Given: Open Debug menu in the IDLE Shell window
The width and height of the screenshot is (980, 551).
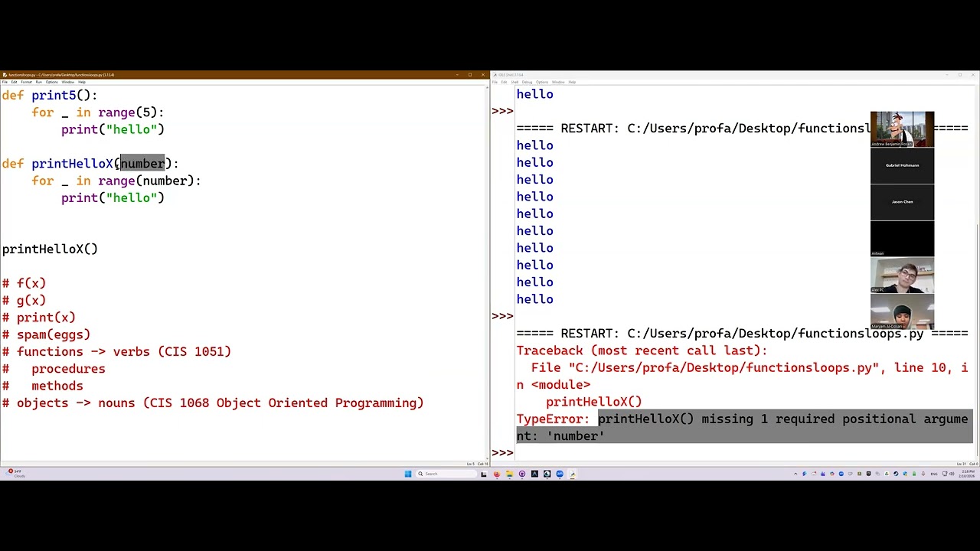Looking at the screenshot, I should click(x=527, y=82).
